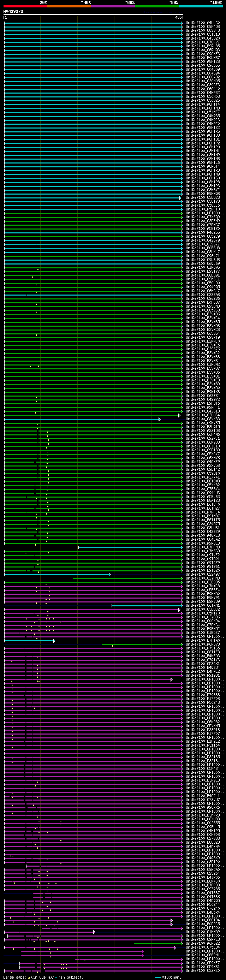Select UniRef100_O02655 entry
Screen dimensions: 226x980
point(203,823)
